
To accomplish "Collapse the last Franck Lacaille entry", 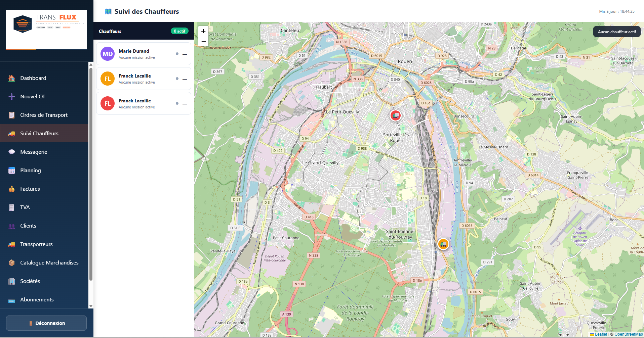I will tap(184, 104).
